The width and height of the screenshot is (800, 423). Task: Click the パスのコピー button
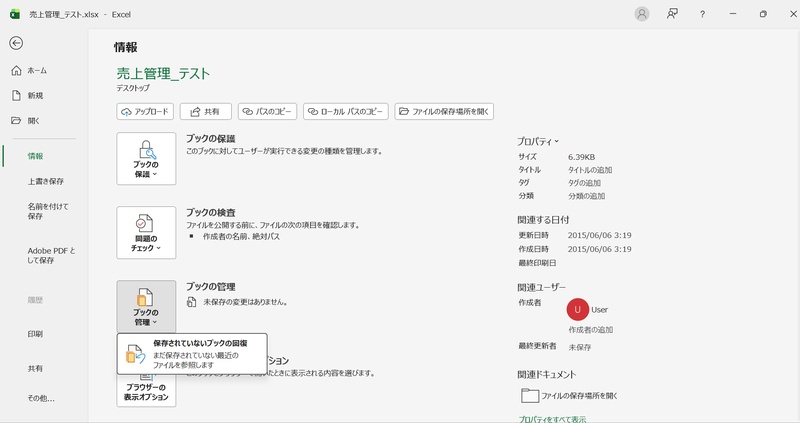point(267,111)
